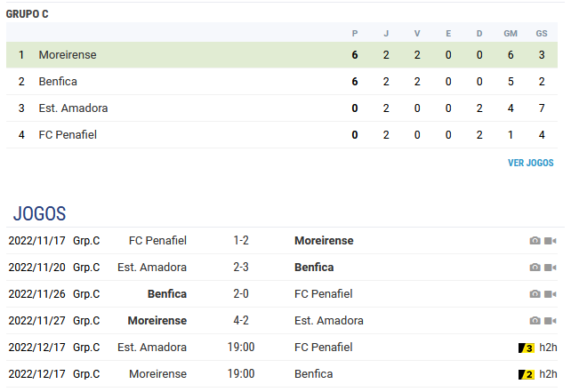The width and height of the screenshot is (571, 392).
Task: Click the VER JOGOS link
Action: 530,164
